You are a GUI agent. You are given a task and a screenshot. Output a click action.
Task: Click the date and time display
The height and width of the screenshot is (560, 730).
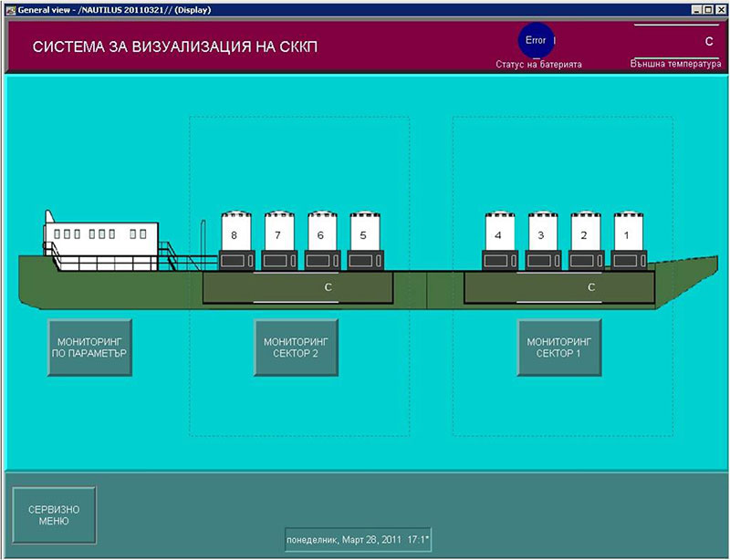pos(358,539)
